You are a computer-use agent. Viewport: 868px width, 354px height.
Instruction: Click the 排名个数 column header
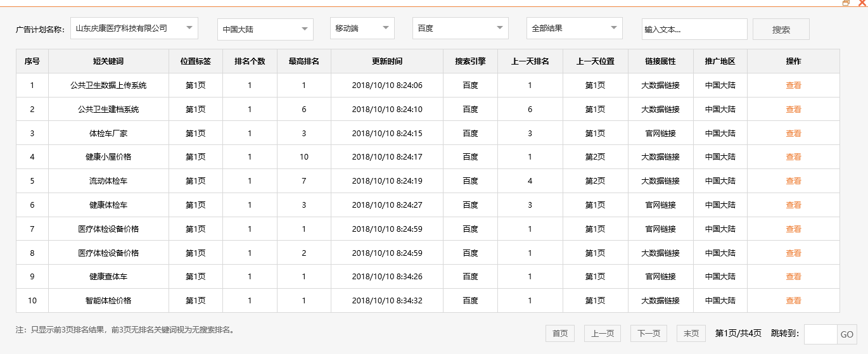(250, 61)
